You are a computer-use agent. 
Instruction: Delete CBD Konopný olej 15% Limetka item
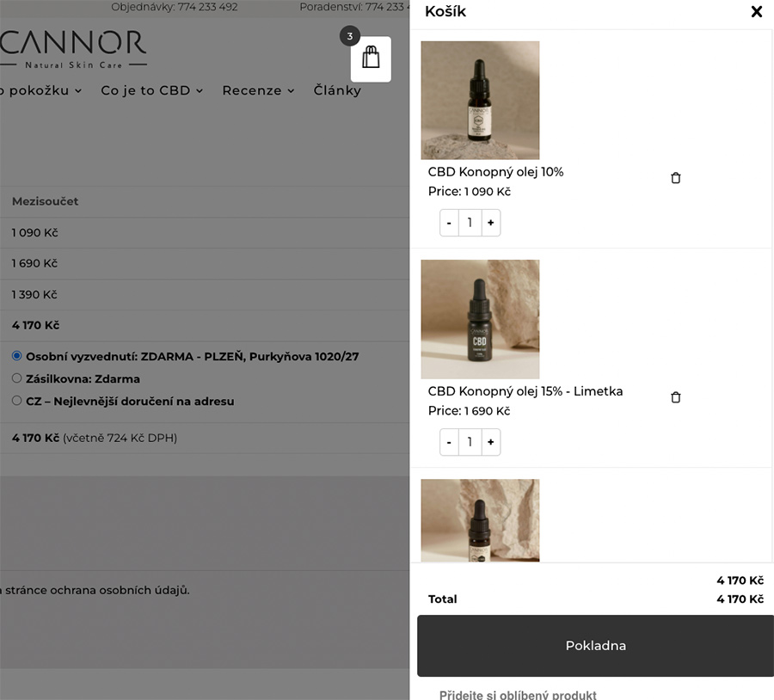pos(675,397)
